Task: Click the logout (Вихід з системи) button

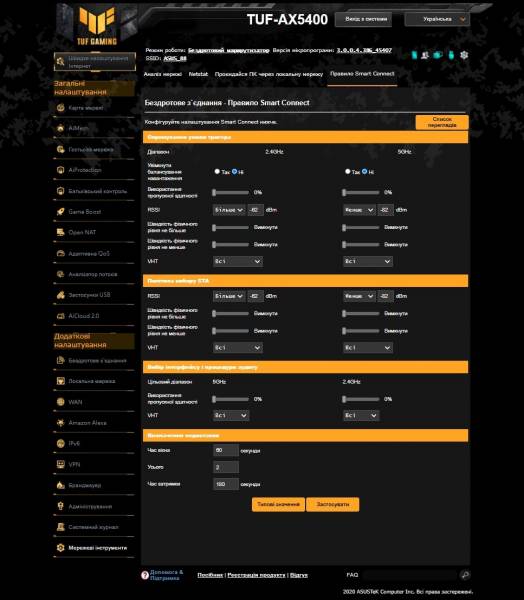Action: point(363,19)
